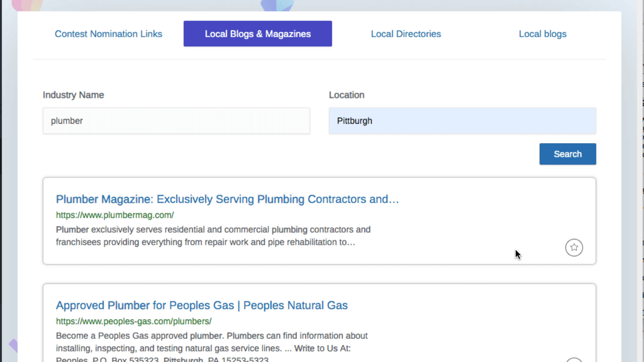The height and width of the screenshot is (362, 644).
Task: Click the Industry Name field containing plumber
Action: 176,121
